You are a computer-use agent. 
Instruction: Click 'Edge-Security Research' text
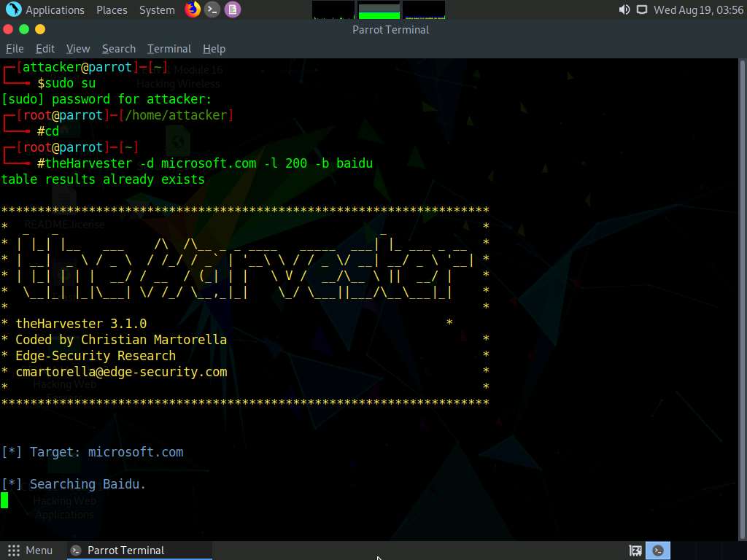click(x=96, y=356)
